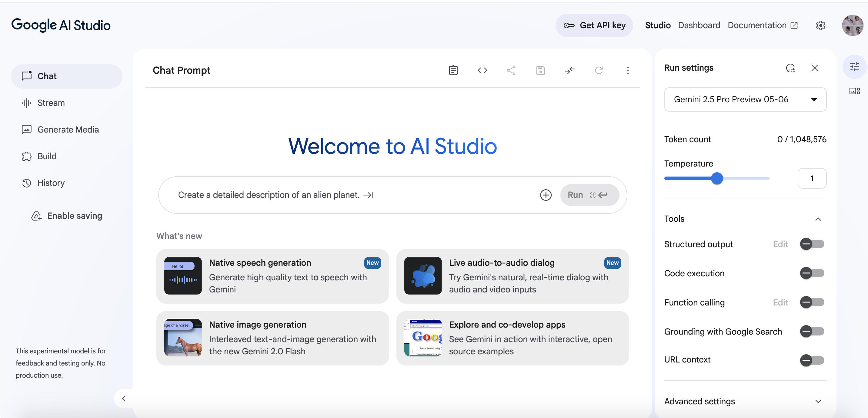
Task: Click Edit next to Structured output
Action: point(780,244)
